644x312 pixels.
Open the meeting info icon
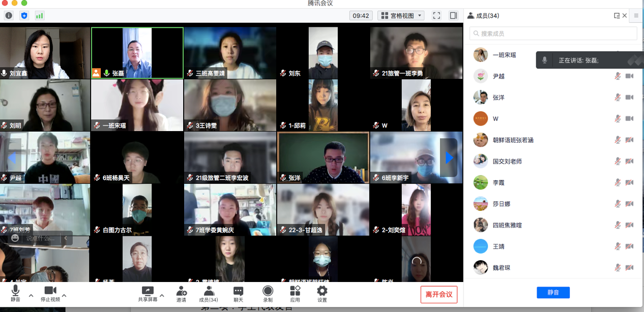pyautogui.click(x=9, y=16)
